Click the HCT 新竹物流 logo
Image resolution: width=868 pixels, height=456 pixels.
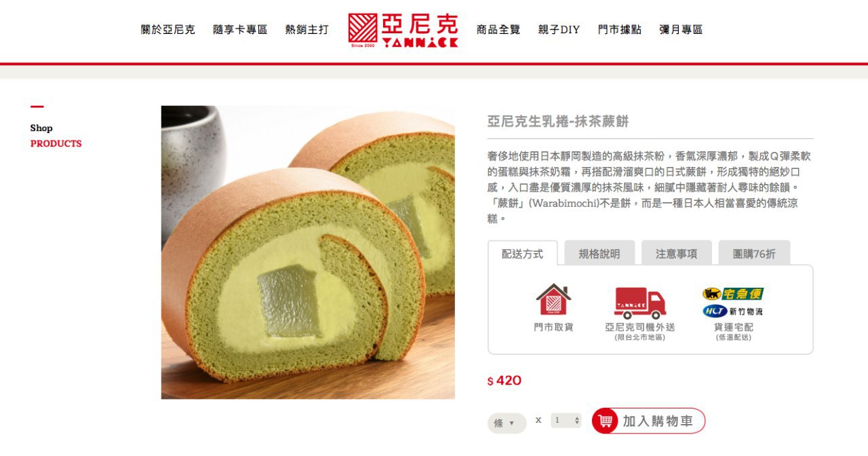coord(733,311)
